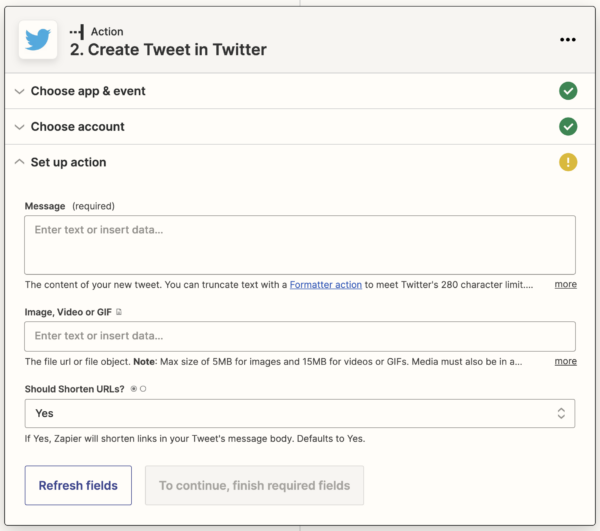Click yellow warning icon for Set up action

click(568, 162)
